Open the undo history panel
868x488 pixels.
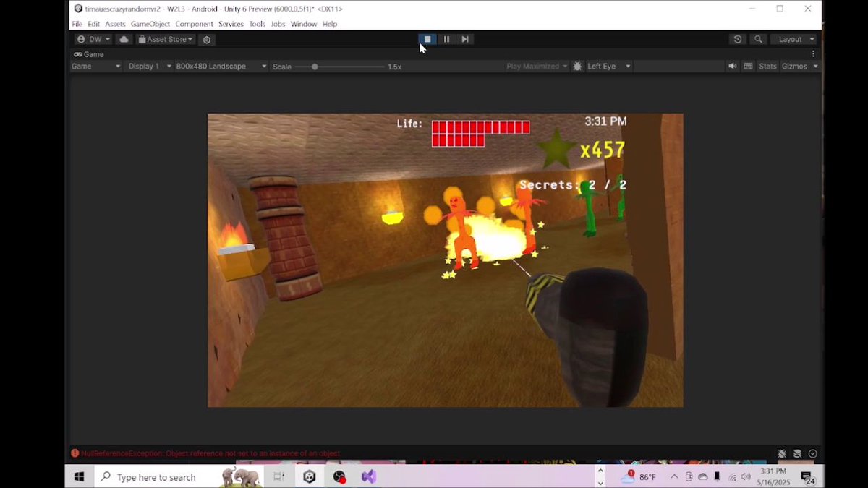pyautogui.click(x=737, y=39)
